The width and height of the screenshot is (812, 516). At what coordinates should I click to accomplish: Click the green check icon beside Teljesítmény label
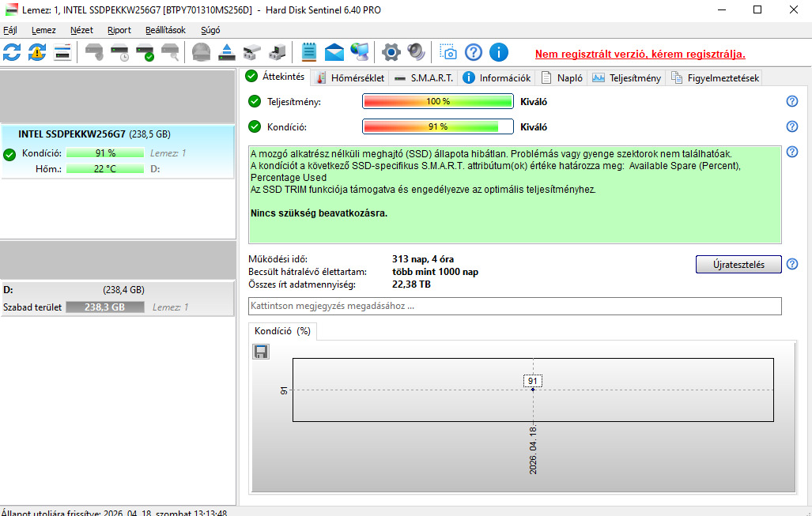tap(255, 101)
